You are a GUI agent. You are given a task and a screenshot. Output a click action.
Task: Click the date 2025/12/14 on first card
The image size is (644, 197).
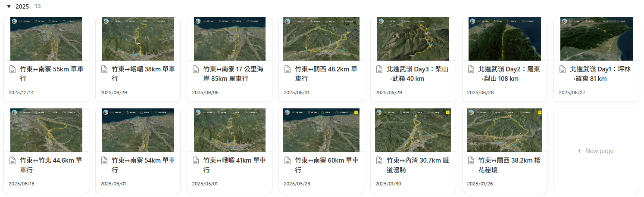tap(20, 92)
